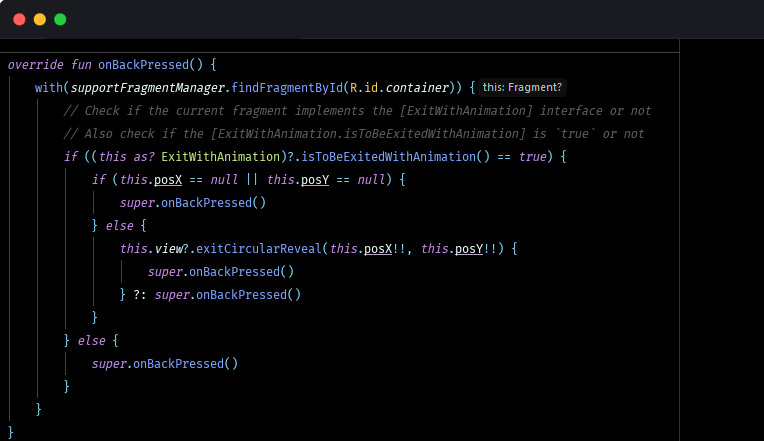Click the comment starting "Also check if the"
Screen dimensions: 764x441
(x=354, y=134)
